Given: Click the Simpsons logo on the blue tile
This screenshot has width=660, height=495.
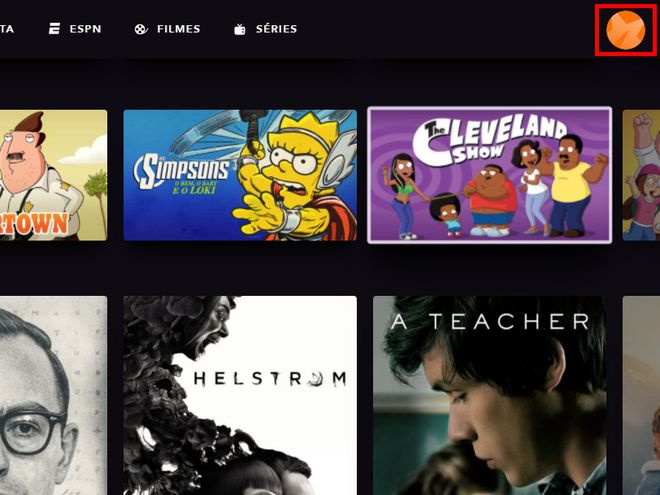Looking at the screenshot, I should click(182, 171).
